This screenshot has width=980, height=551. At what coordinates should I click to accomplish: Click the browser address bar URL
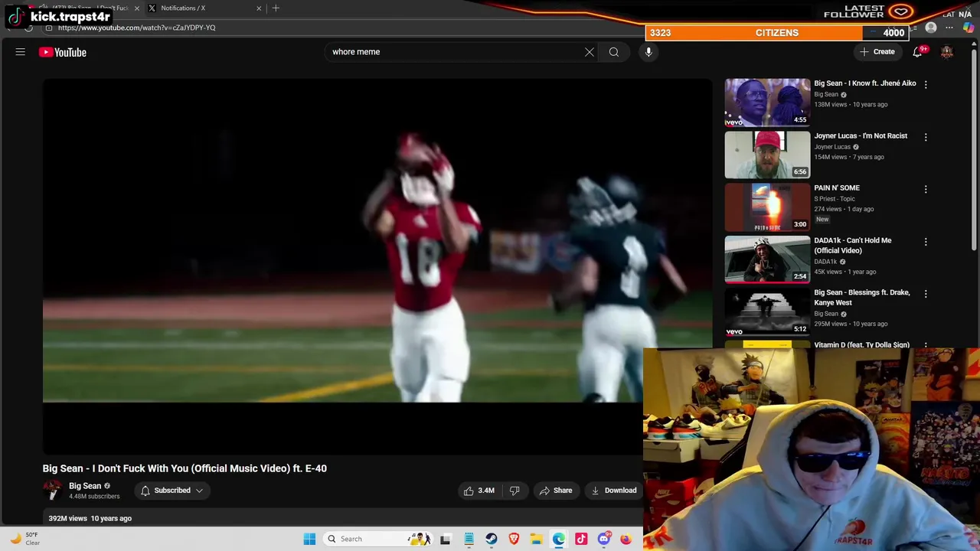click(x=136, y=28)
